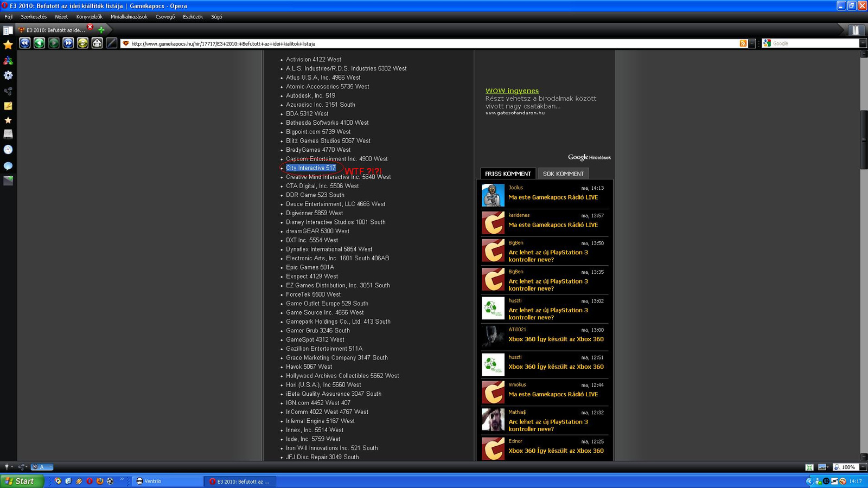This screenshot has height=488, width=868.
Task: Open the WOW ingyenes ad link
Action: (x=512, y=91)
